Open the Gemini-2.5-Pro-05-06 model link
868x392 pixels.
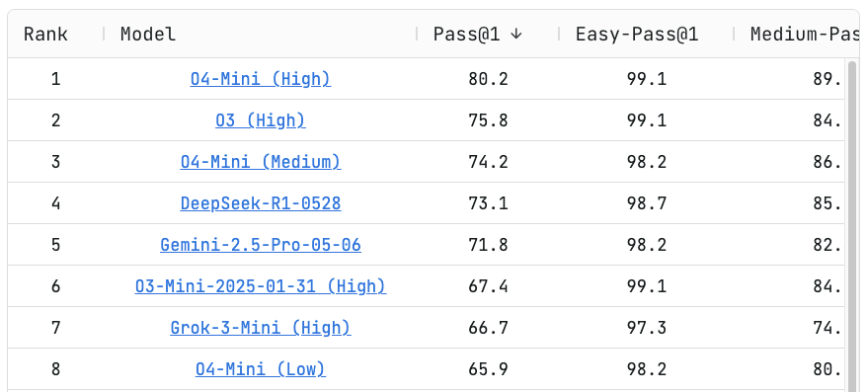260,245
